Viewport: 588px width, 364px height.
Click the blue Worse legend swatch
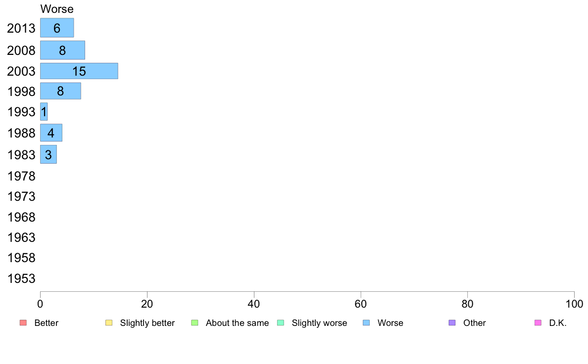366,323
